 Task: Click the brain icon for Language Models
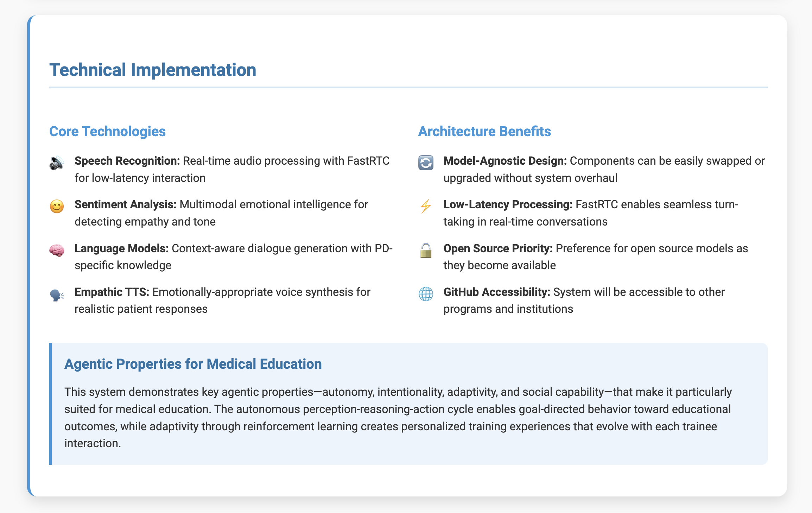point(57,251)
